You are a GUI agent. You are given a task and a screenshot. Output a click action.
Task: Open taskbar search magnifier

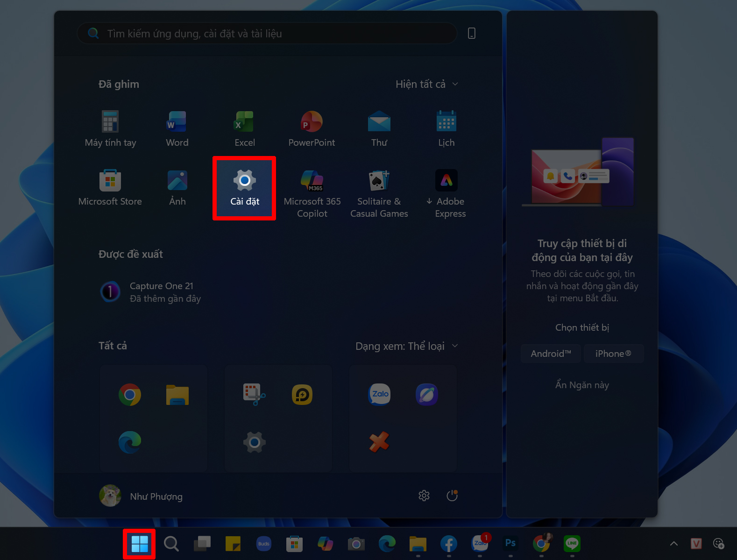pyautogui.click(x=171, y=544)
